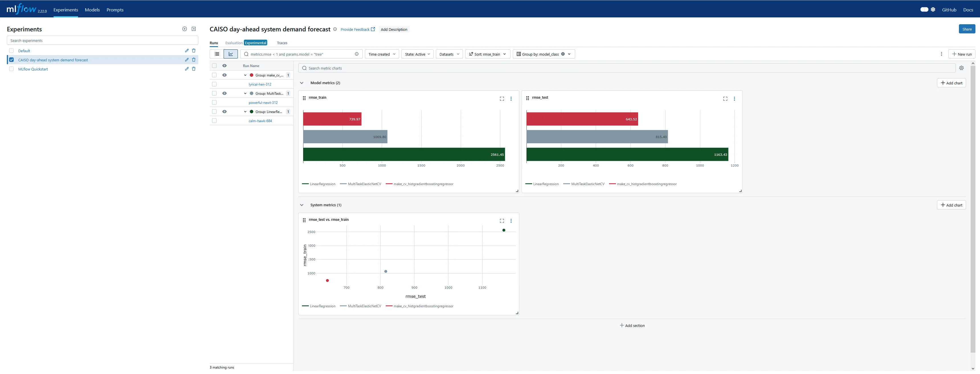Switch to the Traces tab
Viewport: 980px width, 374px height.
(282, 43)
